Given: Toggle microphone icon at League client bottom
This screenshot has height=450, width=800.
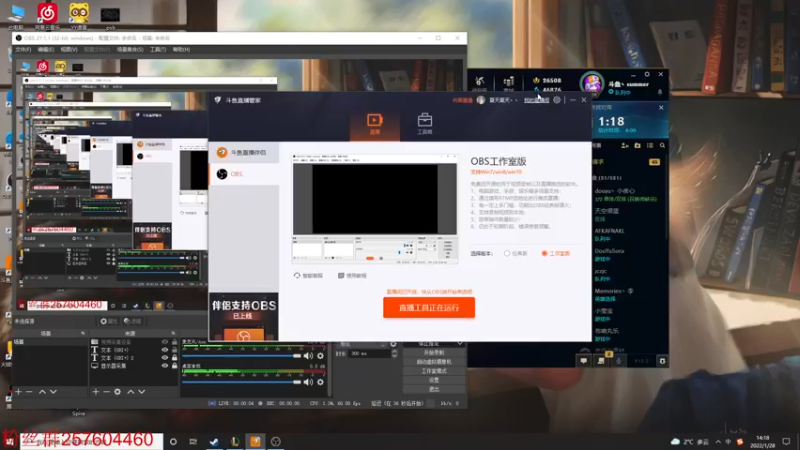Looking at the screenshot, I should point(618,361).
